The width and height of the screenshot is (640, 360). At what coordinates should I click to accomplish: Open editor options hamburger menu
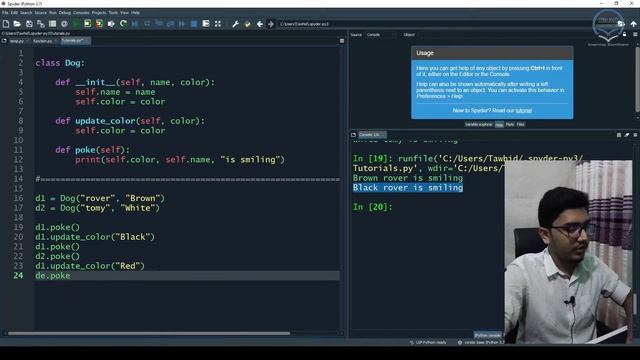pyautogui.click(x=342, y=41)
